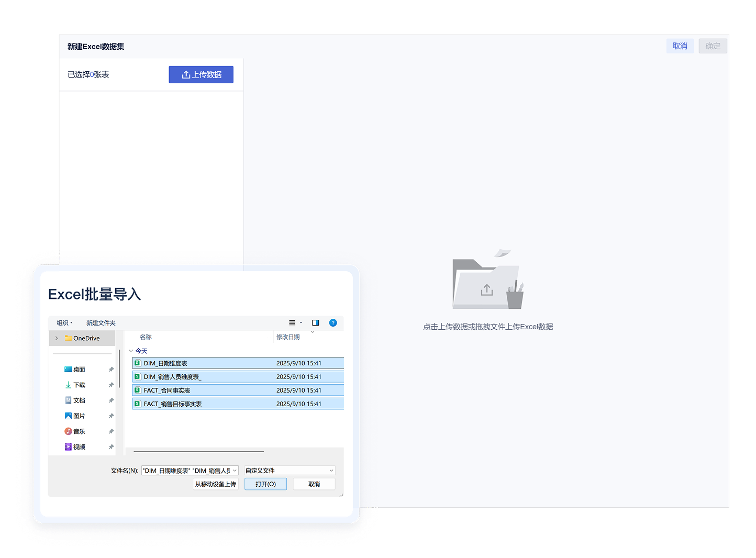756x558 pixels.
Task: Click the 打开(O) button
Action: pos(265,484)
